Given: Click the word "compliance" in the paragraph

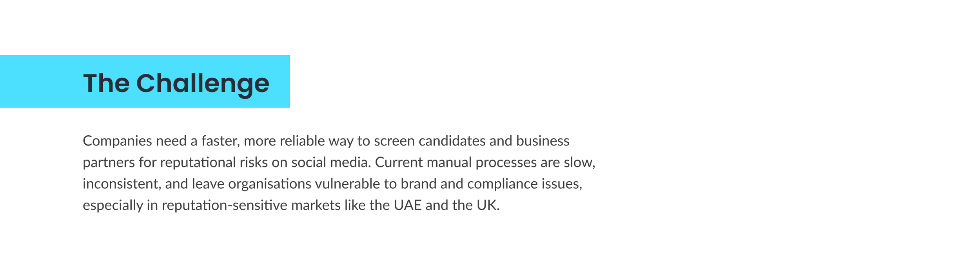Looking at the screenshot, I should [x=503, y=184].
